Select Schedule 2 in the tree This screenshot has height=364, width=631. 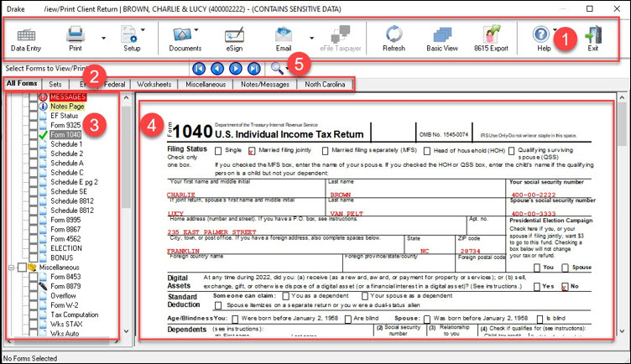point(67,153)
